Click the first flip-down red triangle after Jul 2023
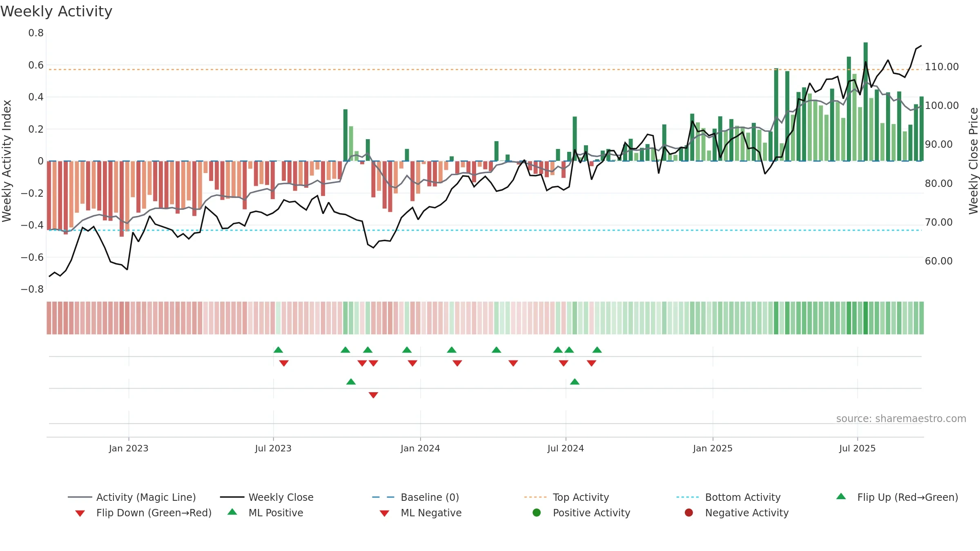980x551 pixels. click(x=284, y=363)
